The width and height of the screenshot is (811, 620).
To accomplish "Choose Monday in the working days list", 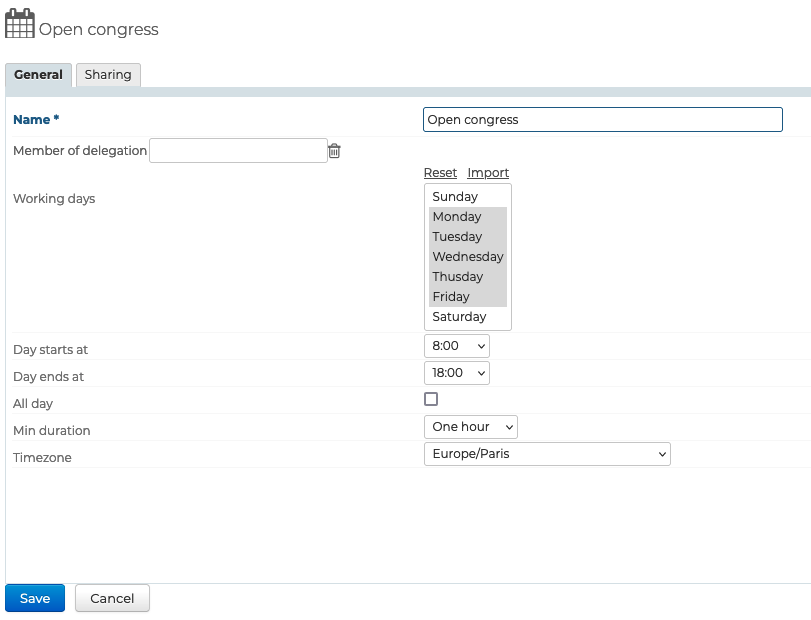I will pyautogui.click(x=457, y=217).
